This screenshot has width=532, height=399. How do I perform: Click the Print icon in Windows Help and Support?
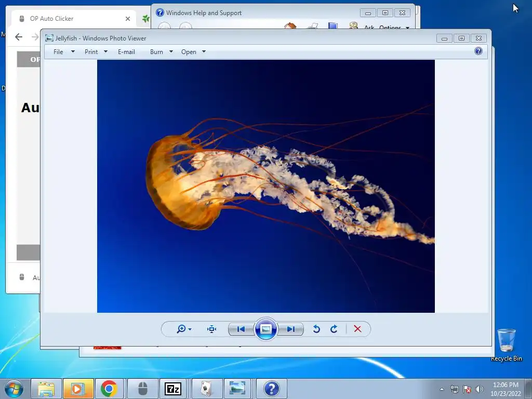click(x=312, y=26)
